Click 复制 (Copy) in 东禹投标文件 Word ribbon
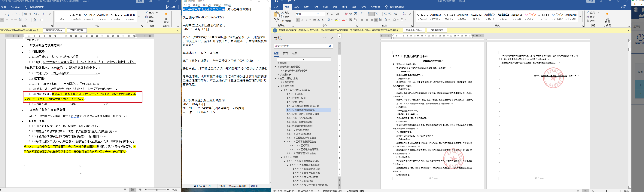 tap(285, 17)
